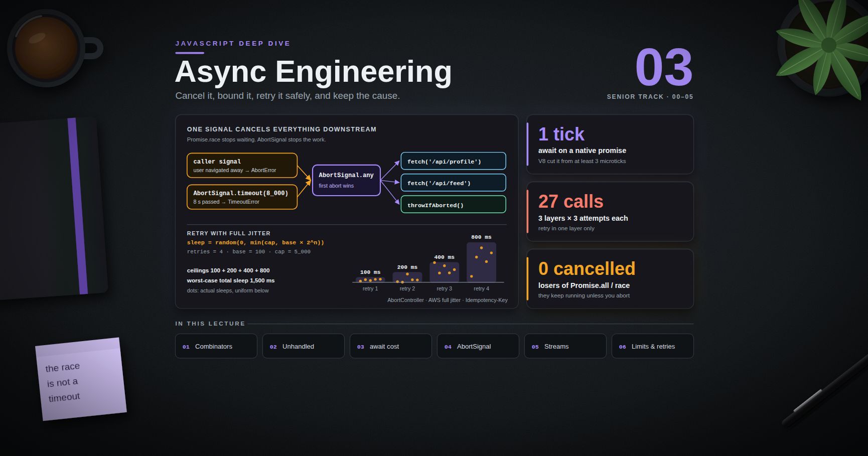Click the fetch('/api/profile') box

[453, 161]
